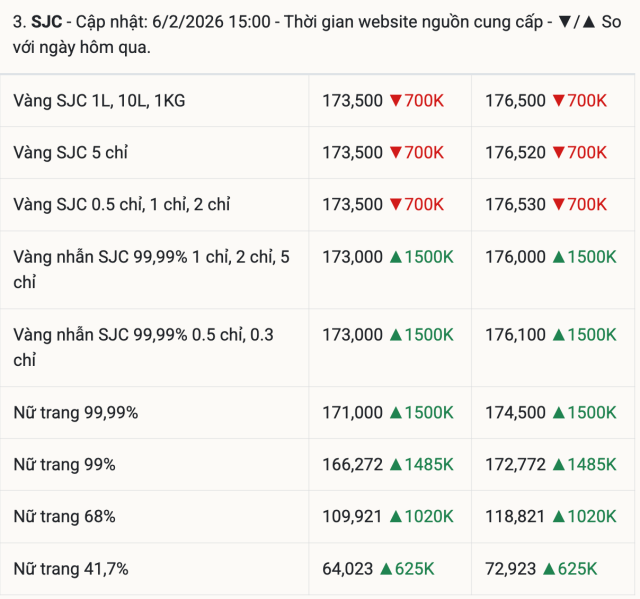
Task: Click 'Vàng nhẫn SJC 99,99% 1 chỉ, 2 chỉ, 5 chỉ' label
Action: click(x=151, y=269)
